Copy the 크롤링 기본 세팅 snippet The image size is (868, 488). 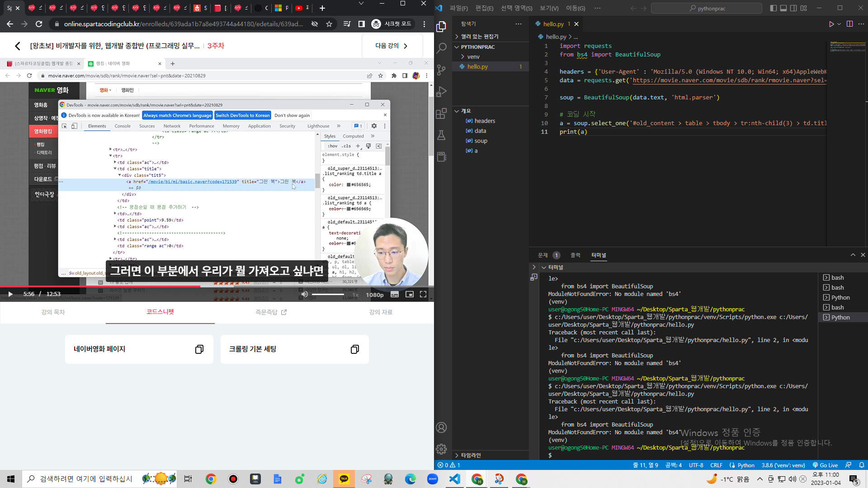(x=355, y=349)
